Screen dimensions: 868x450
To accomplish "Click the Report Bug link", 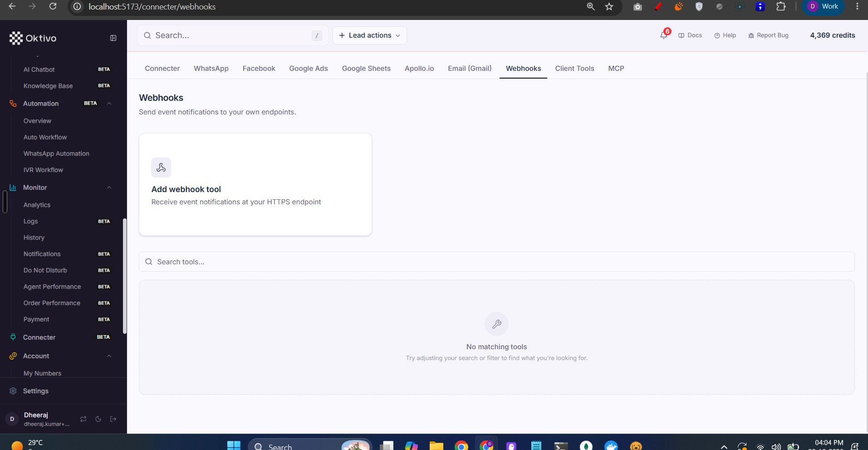I will pos(768,35).
